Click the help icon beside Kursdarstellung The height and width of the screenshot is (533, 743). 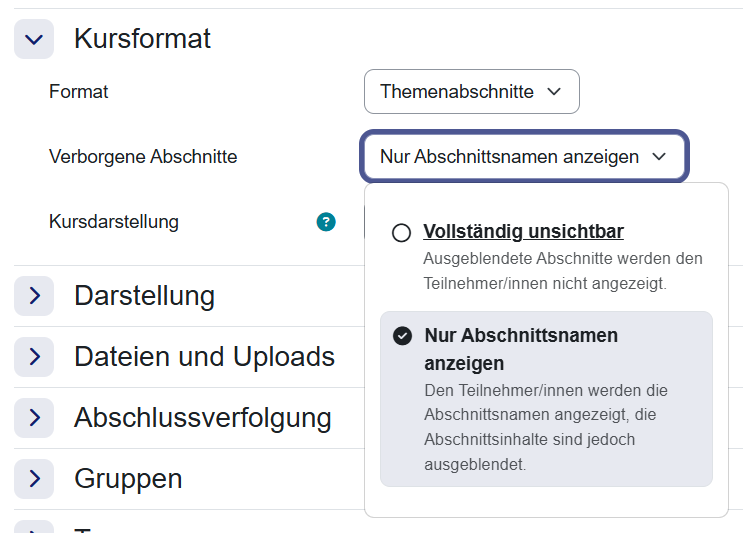pyautogui.click(x=326, y=222)
